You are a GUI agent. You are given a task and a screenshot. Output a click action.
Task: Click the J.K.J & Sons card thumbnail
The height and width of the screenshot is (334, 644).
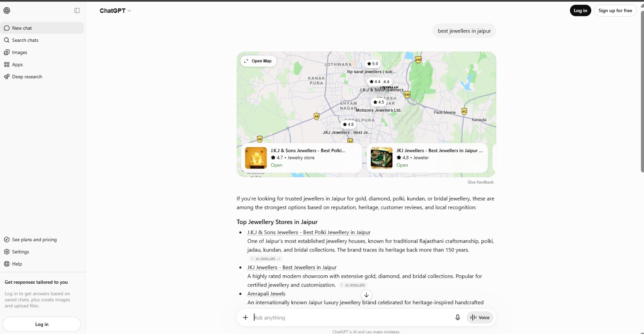point(256,158)
